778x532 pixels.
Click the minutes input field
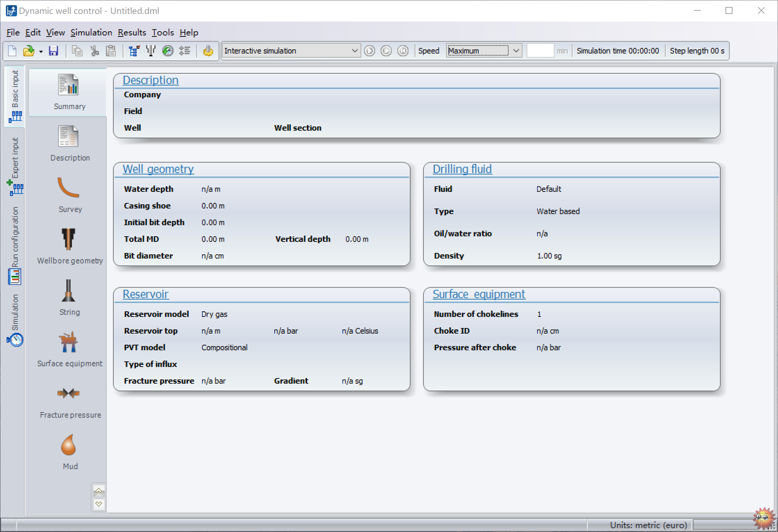click(540, 51)
